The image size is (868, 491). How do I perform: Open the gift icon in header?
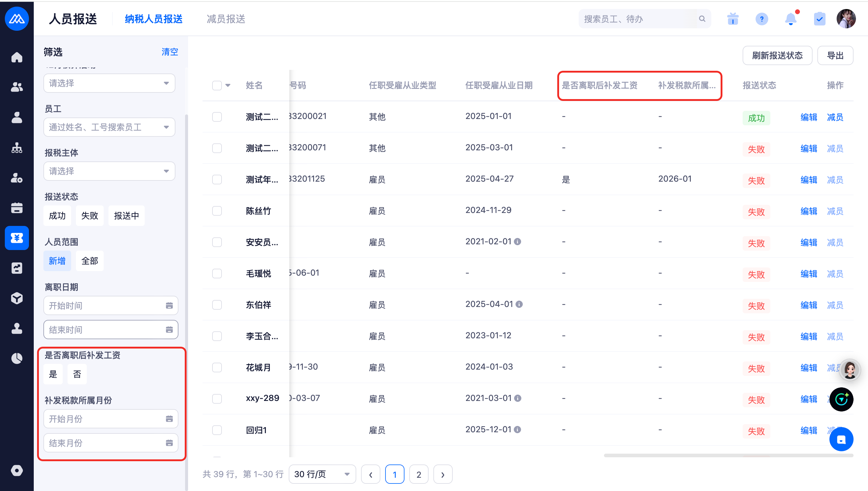point(733,19)
